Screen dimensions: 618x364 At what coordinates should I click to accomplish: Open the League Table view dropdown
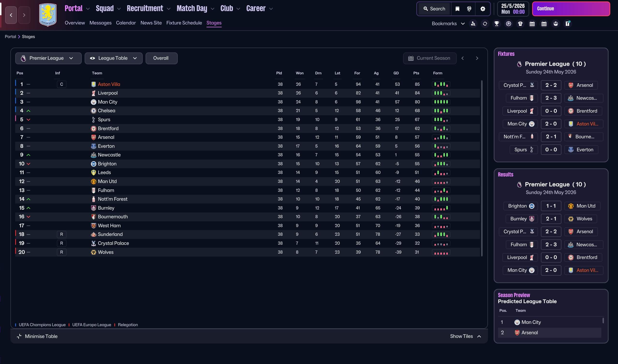pos(113,58)
